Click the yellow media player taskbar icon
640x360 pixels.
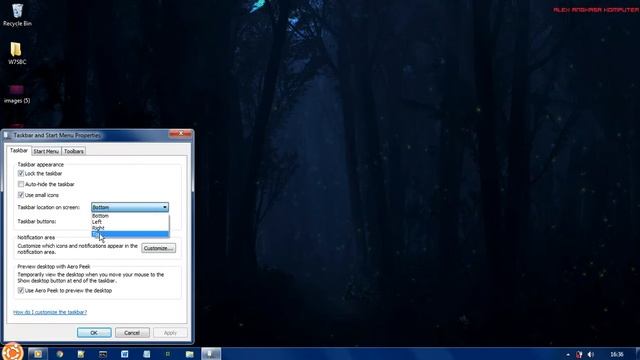point(38,354)
